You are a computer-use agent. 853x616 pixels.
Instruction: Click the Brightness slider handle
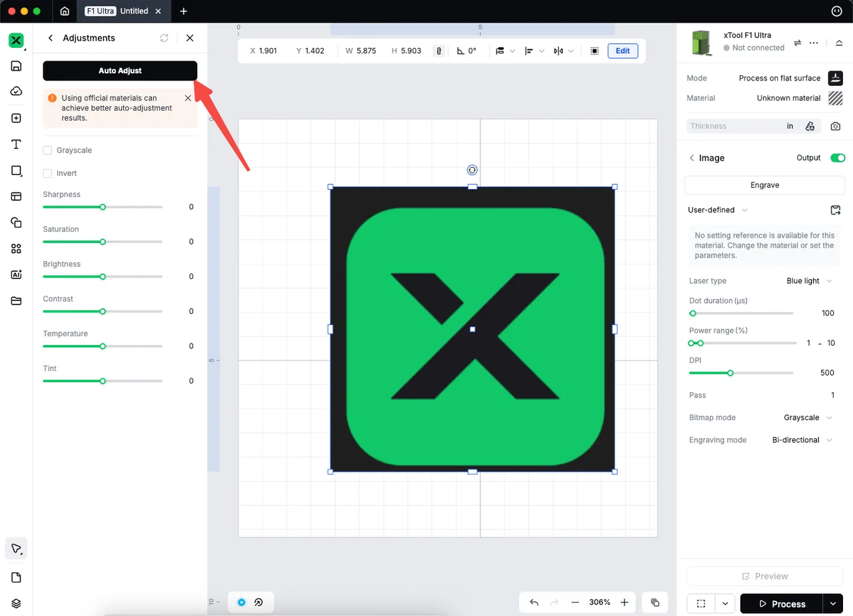[103, 276]
